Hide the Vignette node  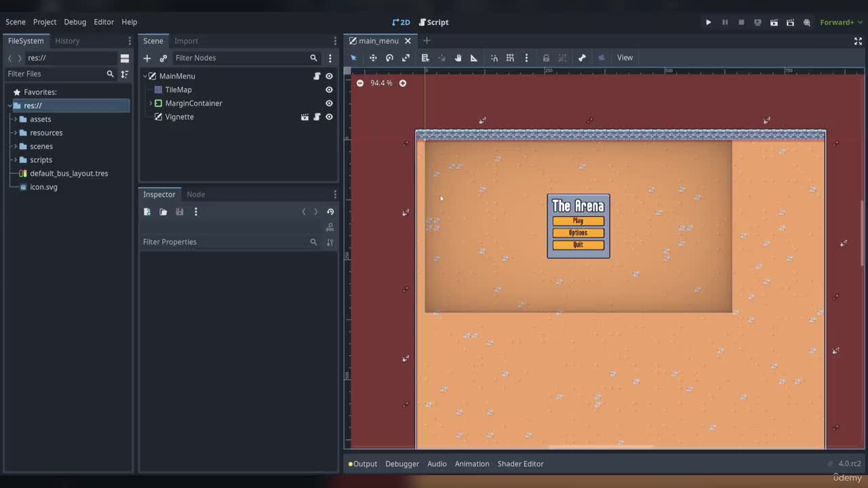(329, 117)
